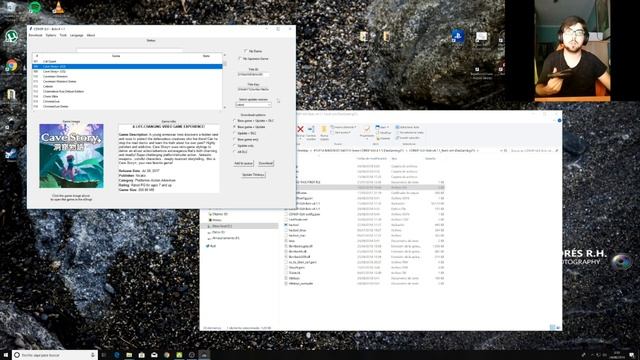Open the uTorrent desktop shortcut
The image size is (640, 360).
tap(11, 36)
